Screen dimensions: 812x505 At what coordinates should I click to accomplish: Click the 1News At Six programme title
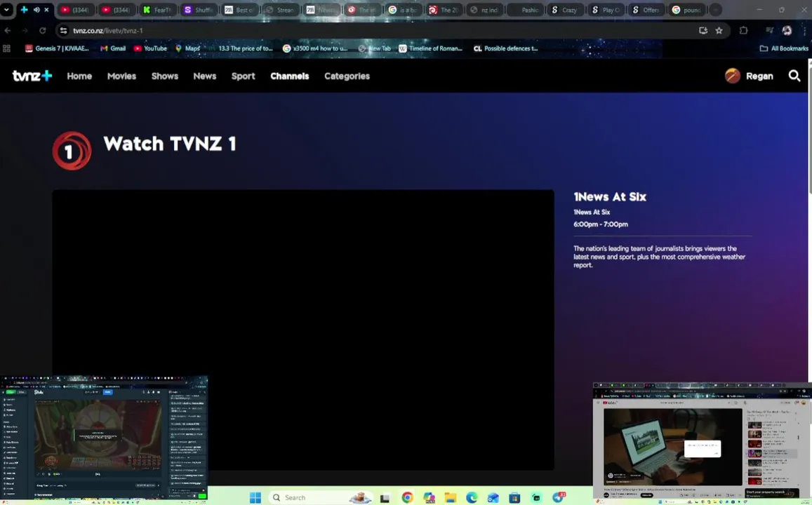(609, 196)
